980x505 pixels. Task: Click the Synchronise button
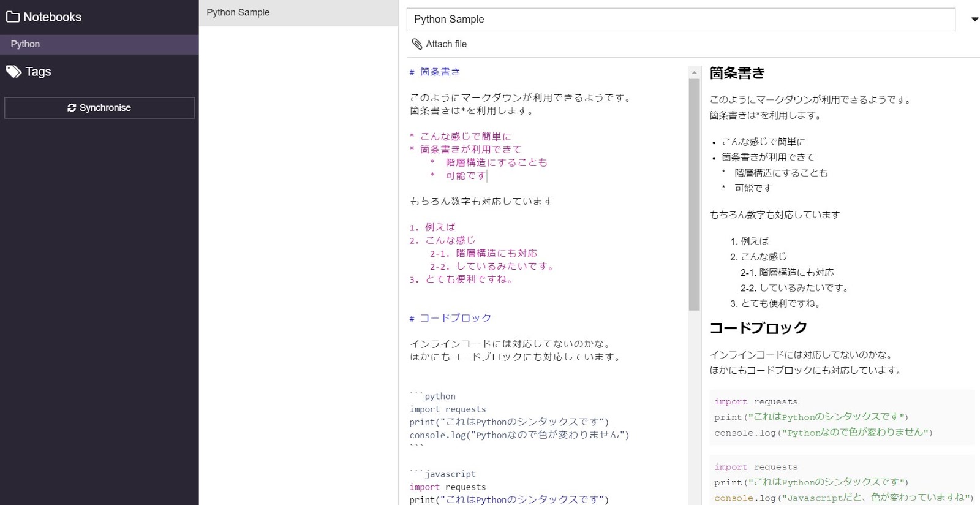(x=99, y=108)
